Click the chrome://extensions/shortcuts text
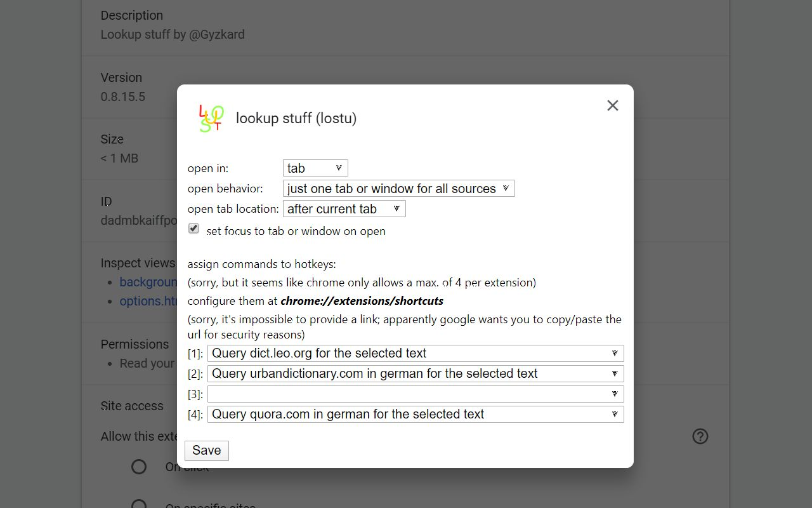Viewport: 812px width, 508px height. pyautogui.click(x=362, y=301)
